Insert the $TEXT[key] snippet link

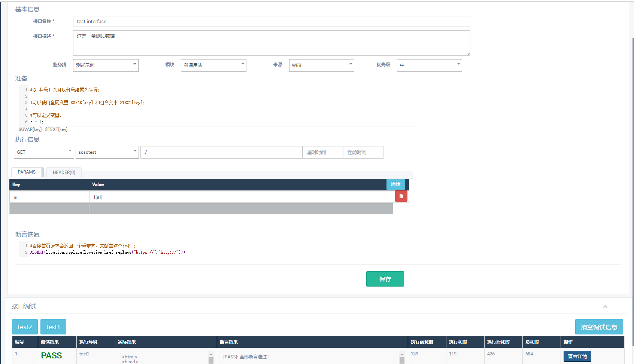coord(56,129)
